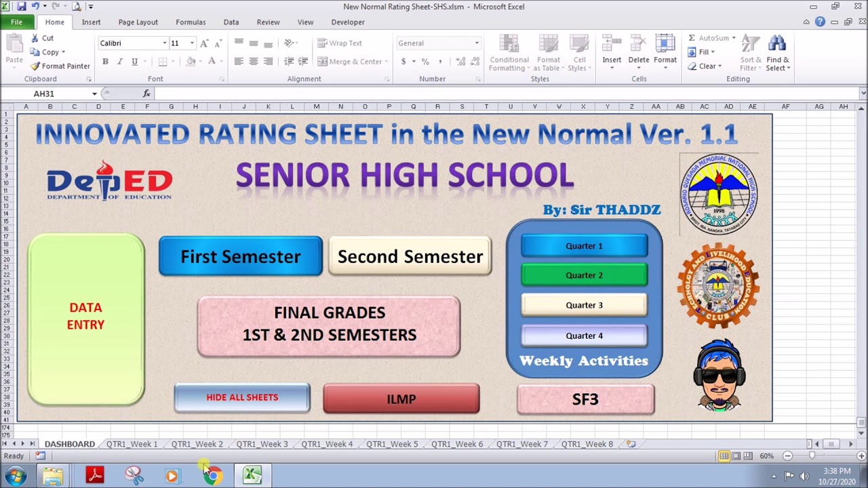Click the Windows Start button
Screen dimensions: 868x488
click(x=16, y=476)
